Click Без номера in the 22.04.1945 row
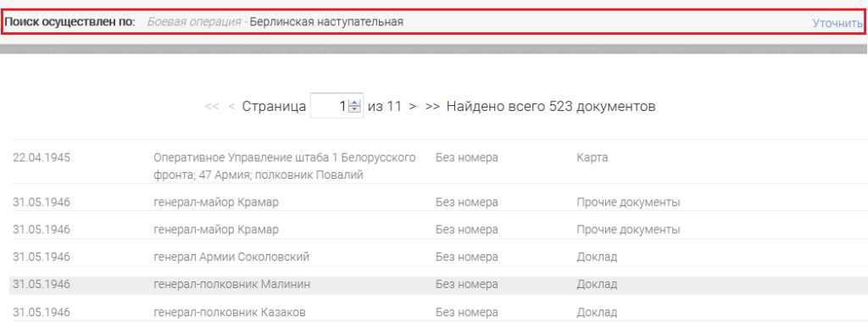 tap(467, 158)
